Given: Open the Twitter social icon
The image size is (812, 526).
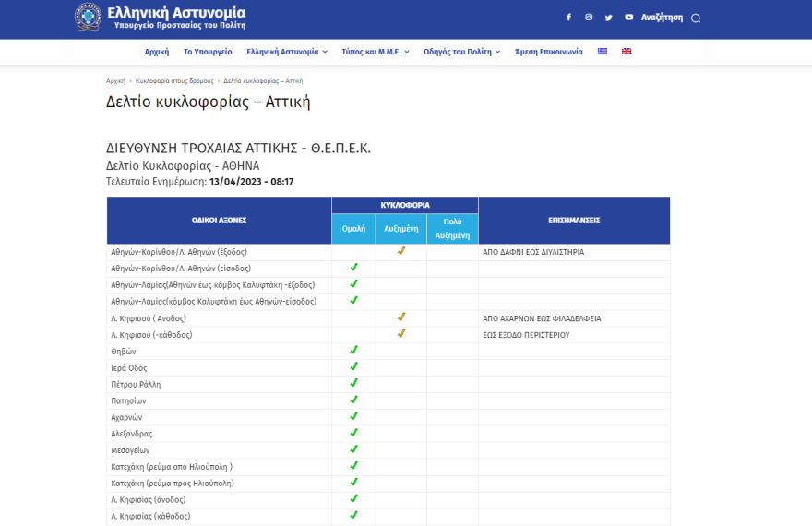Looking at the screenshot, I should click(x=608, y=18).
